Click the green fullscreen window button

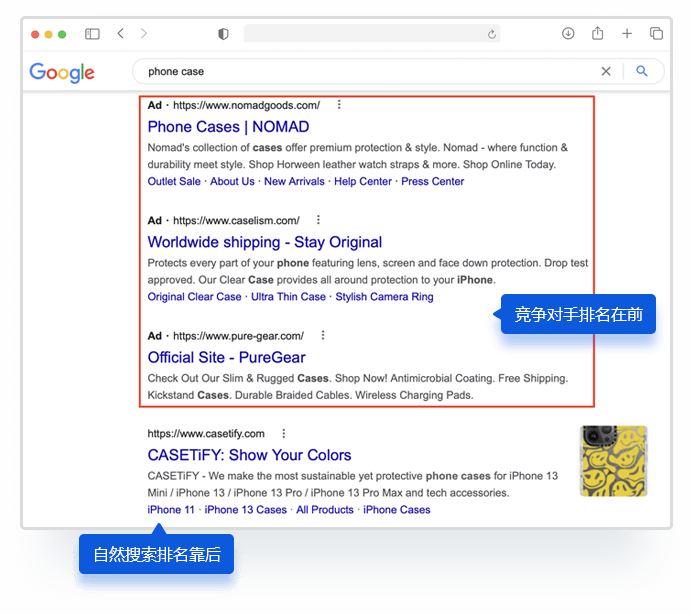62,34
